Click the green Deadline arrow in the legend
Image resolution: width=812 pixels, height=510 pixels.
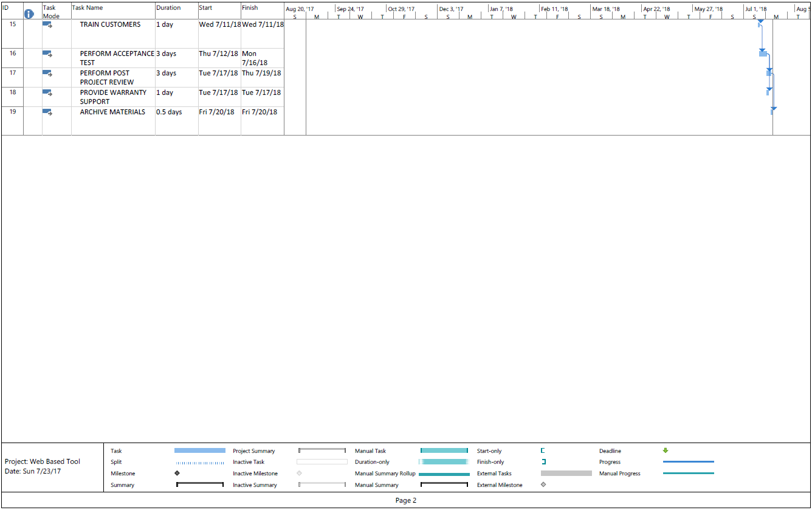click(x=666, y=450)
